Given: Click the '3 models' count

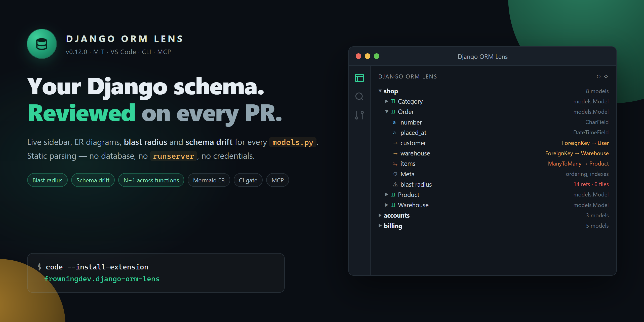Looking at the screenshot, I should pyautogui.click(x=597, y=215).
